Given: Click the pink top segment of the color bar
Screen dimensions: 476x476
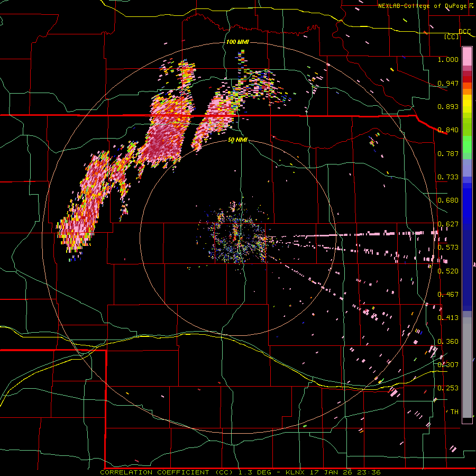Looking at the screenshot, I should click(467, 57).
